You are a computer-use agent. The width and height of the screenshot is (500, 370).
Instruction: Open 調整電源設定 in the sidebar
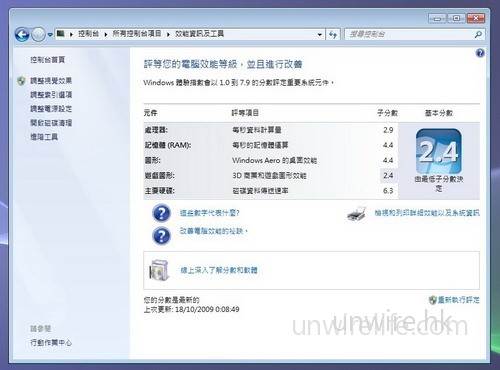[x=51, y=109]
